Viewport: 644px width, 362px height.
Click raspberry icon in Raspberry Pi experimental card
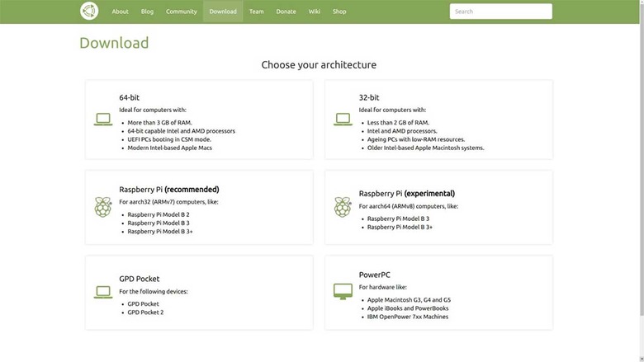[x=343, y=207]
